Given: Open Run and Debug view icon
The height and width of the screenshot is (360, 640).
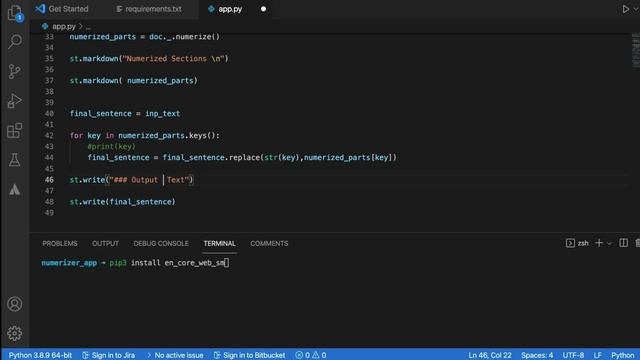Looking at the screenshot, I should (x=15, y=101).
